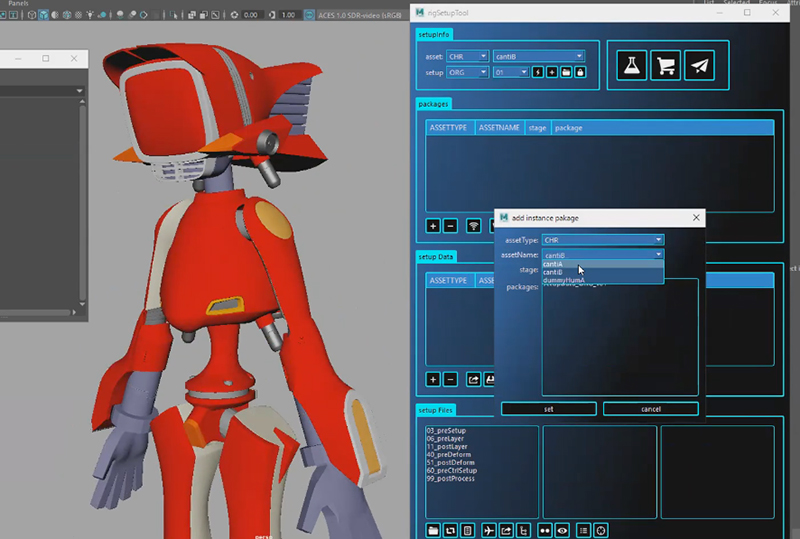Viewport: 800px width, 539px height.
Task: Click ASSETNAME column header in packages table
Action: pyautogui.click(x=499, y=128)
